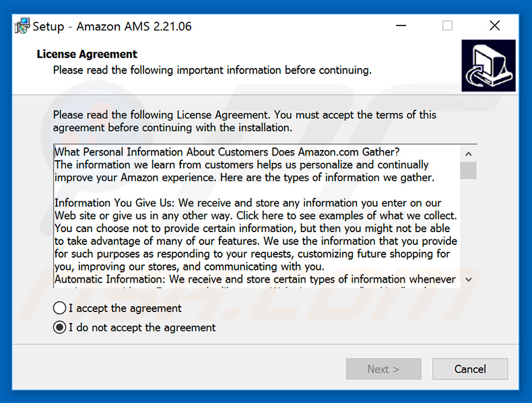The height and width of the screenshot is (403, 532).
Task: Maximize the setup window
Action: (x=447, y=26)
